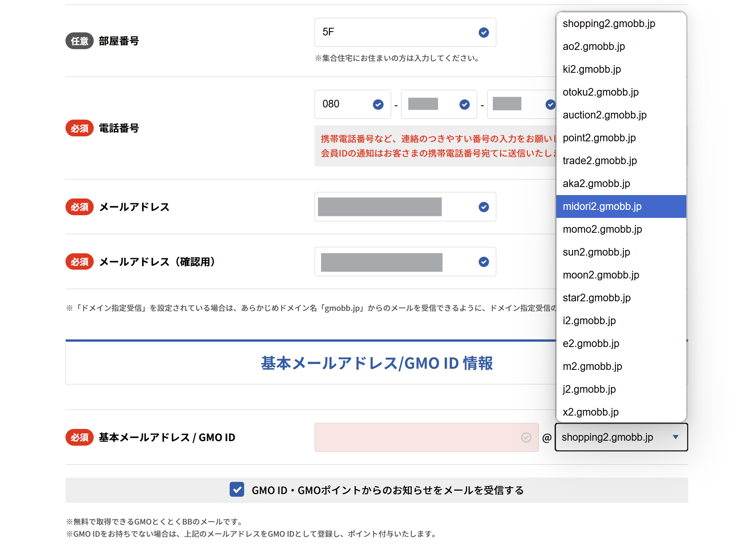Click the 部屋番号 field containing 5F
756x555 pixels.
405,32
